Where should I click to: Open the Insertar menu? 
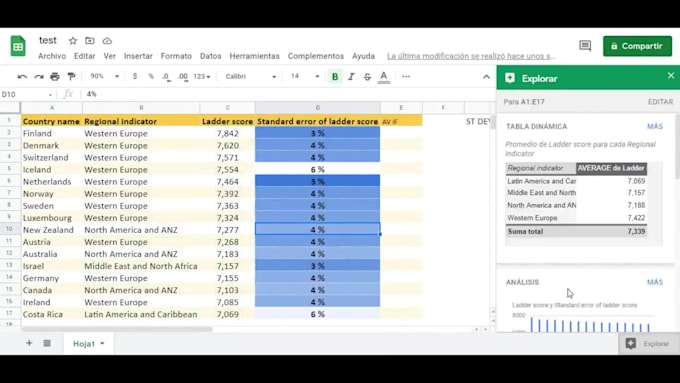(138, 56)
